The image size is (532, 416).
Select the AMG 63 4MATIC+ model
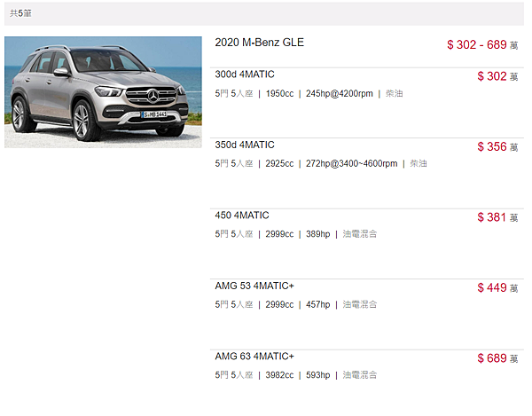pyautogui.click(x=254, y=357)
